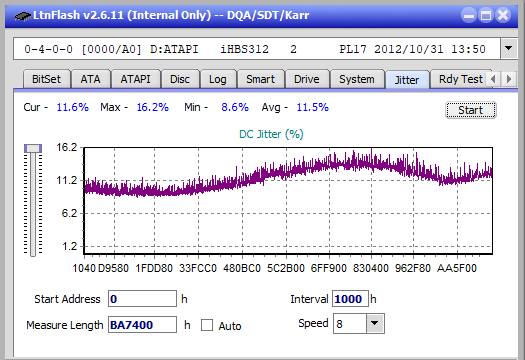Click the Cur value 11.6%
This screenshot has width=525, height=360.
click(x=73, y=107)
